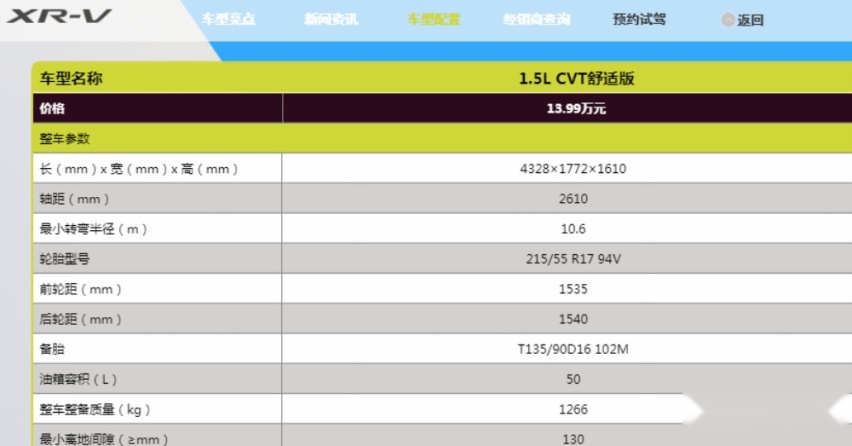This screenshot has height=446, width=852.
Task: Select the 4328×1772×1610 value
Action: point(573,168)
